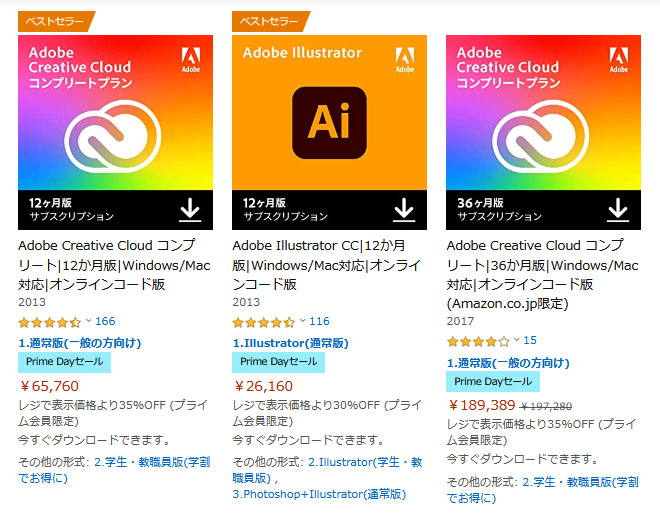660x517 pixels.
Task: Click the ¥189,389 price
Action: tap(482, 405)
